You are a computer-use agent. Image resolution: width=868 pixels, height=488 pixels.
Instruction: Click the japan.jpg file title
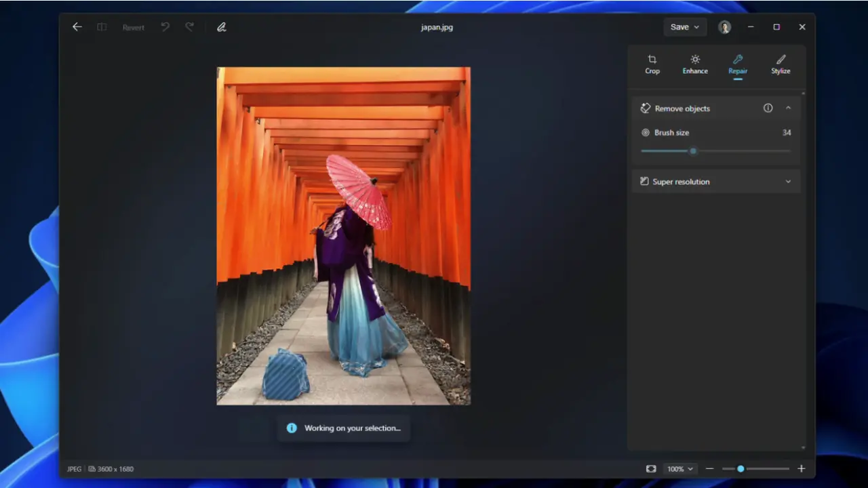(437, 28)
